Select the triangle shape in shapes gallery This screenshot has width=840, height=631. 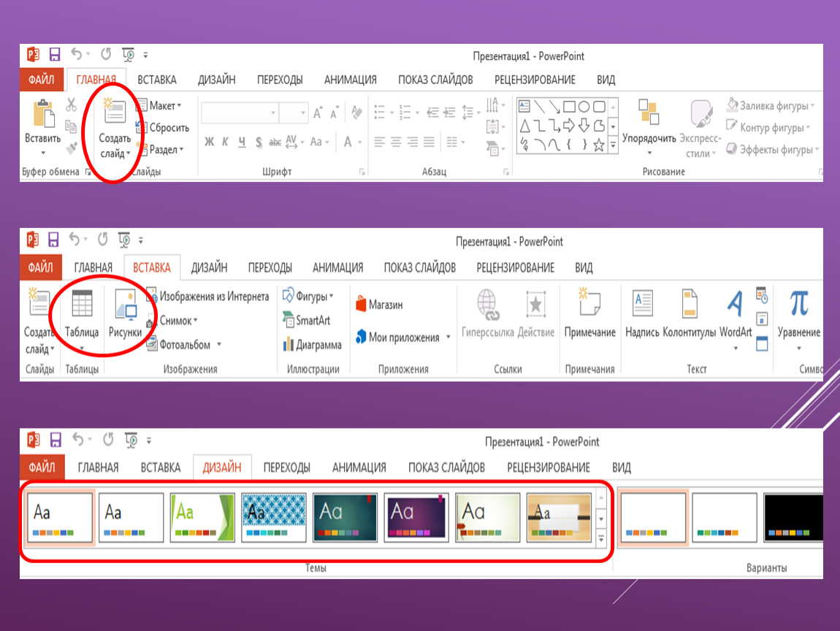[525, 126]
